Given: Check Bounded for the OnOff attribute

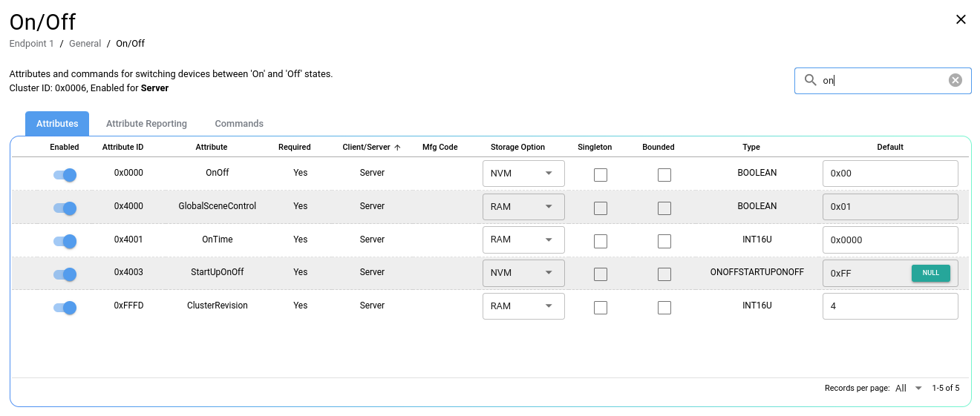Looking at the screenshot, I should [664, 175].
